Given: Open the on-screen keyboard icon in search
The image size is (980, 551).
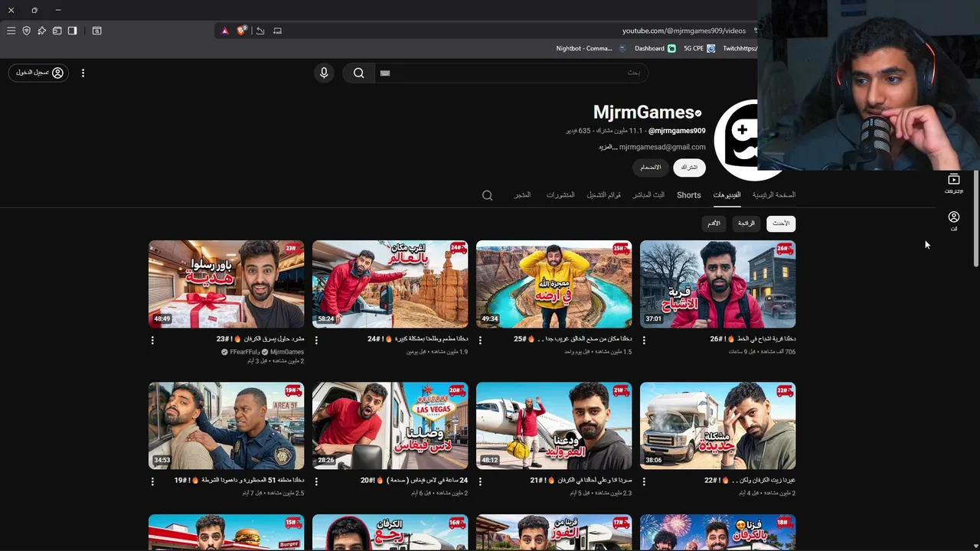Looking at the screenshot, I should pos(385,73).
